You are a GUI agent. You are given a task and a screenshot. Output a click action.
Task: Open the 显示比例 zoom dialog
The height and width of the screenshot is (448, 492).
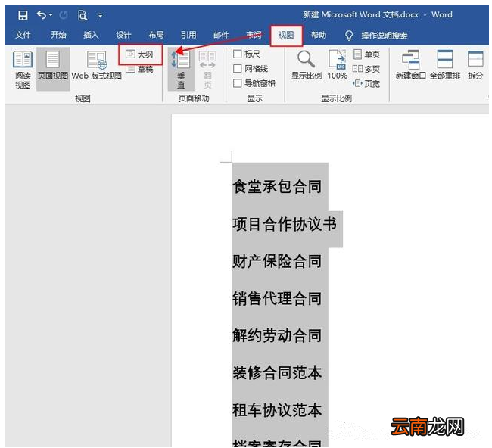pyautogui.click(x=307, y=65)
